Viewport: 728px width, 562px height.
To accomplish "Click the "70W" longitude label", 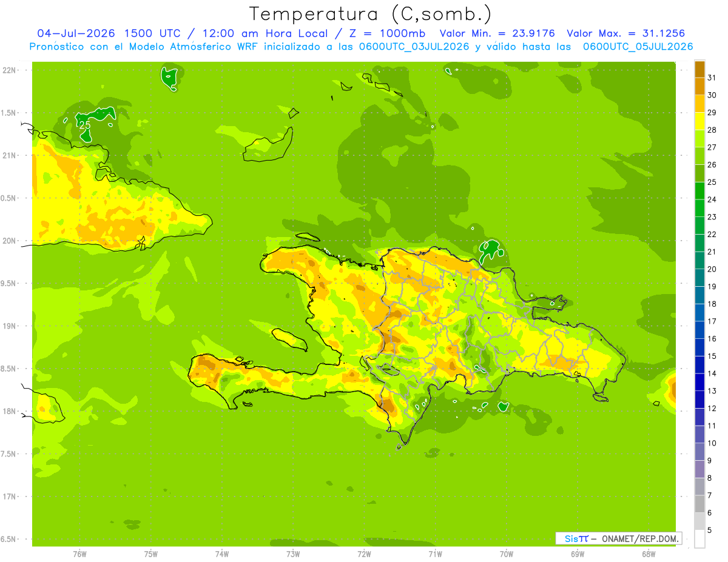I will (x=507, y=554).
